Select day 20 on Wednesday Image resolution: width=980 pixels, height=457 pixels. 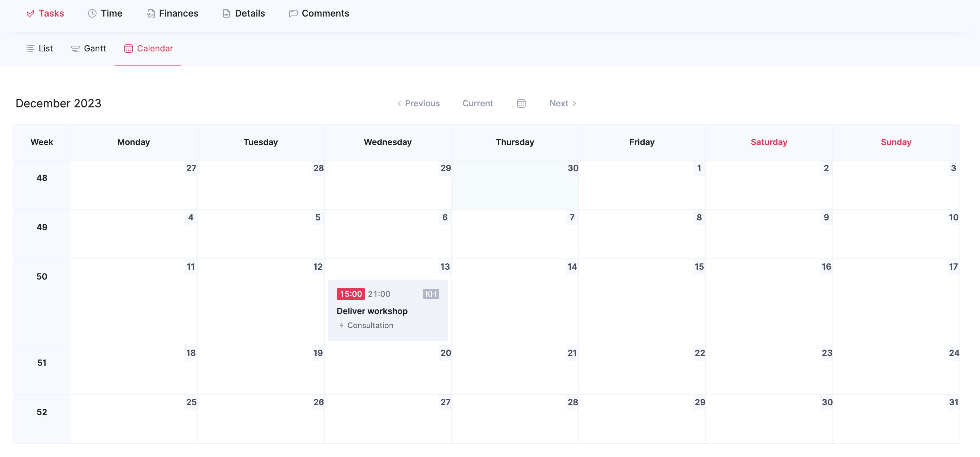click(x=387, y=370)
